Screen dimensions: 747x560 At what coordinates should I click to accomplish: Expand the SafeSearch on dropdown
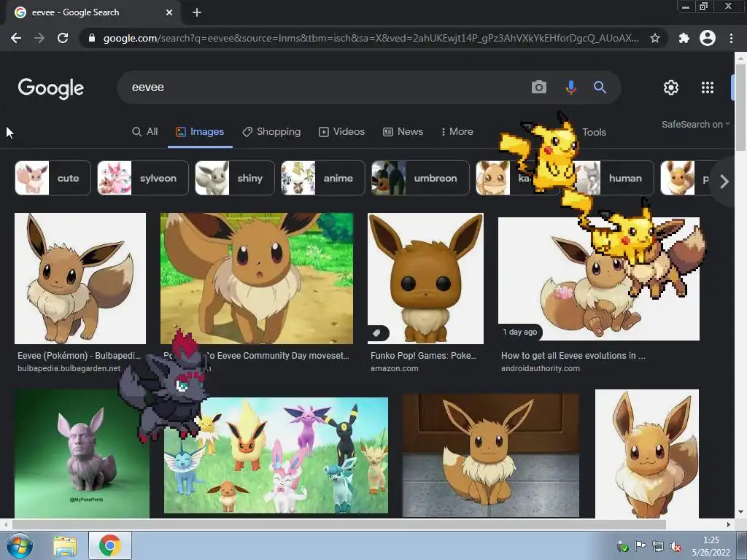tap(695, 124)
